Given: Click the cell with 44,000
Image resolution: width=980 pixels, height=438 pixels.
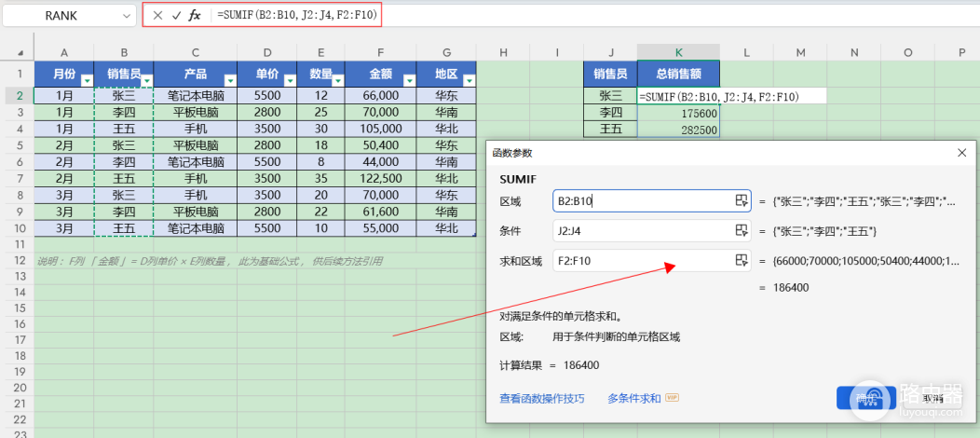Looking at the screenshot, I should (x=381, y=162).
